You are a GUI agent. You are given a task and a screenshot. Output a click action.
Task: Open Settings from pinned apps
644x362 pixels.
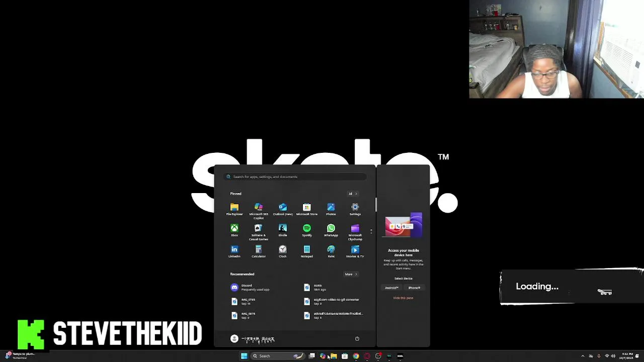pyautogui.click(x=355, y=209)
